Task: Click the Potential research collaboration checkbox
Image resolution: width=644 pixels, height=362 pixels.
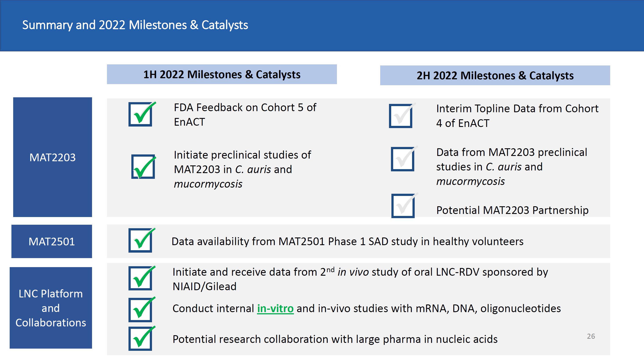Action: click(140, 338)
